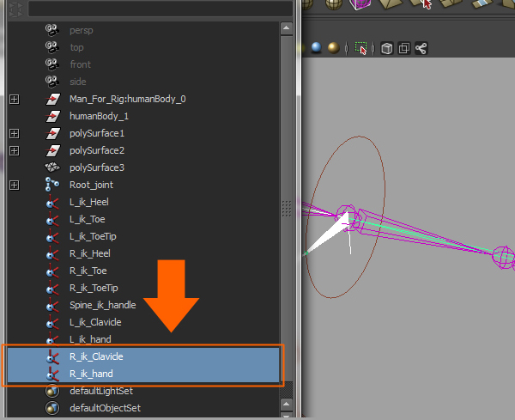Click the L_ik_ToeTip IK handle icon
The image size is (515, 420).
click(52, 236)
